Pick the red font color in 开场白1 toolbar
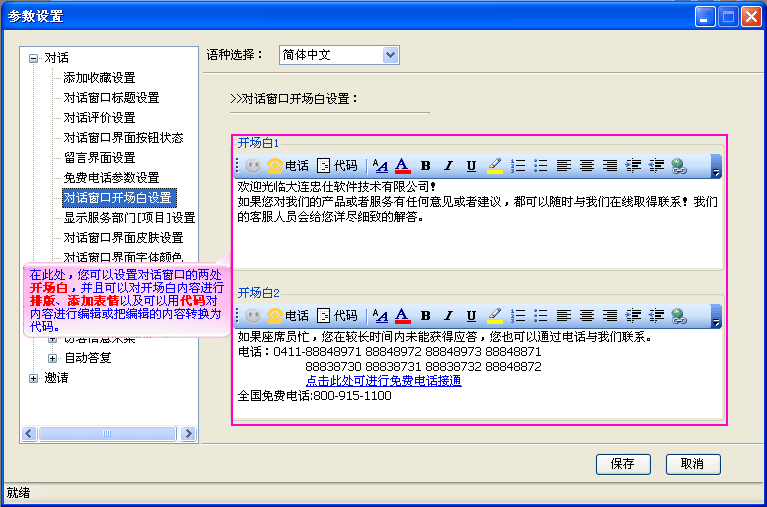The height and width of the screenshot is (507, 767). (x=402, y=165)
